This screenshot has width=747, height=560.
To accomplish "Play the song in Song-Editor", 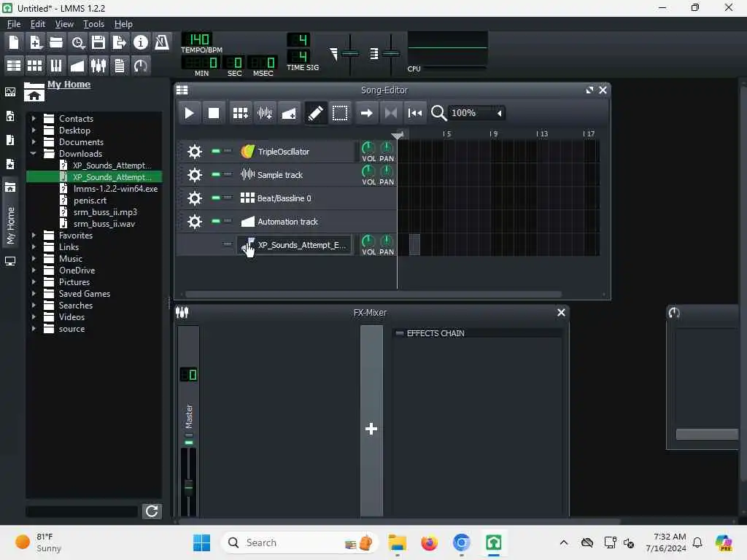I will pyautogui.click(x=189, y=113).
